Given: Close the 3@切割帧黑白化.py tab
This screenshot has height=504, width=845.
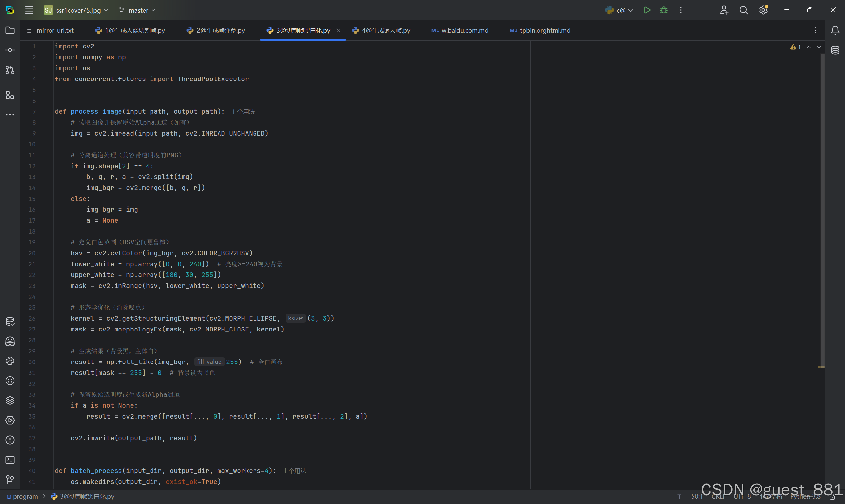Looking at the screenshot, I should 338,30.
